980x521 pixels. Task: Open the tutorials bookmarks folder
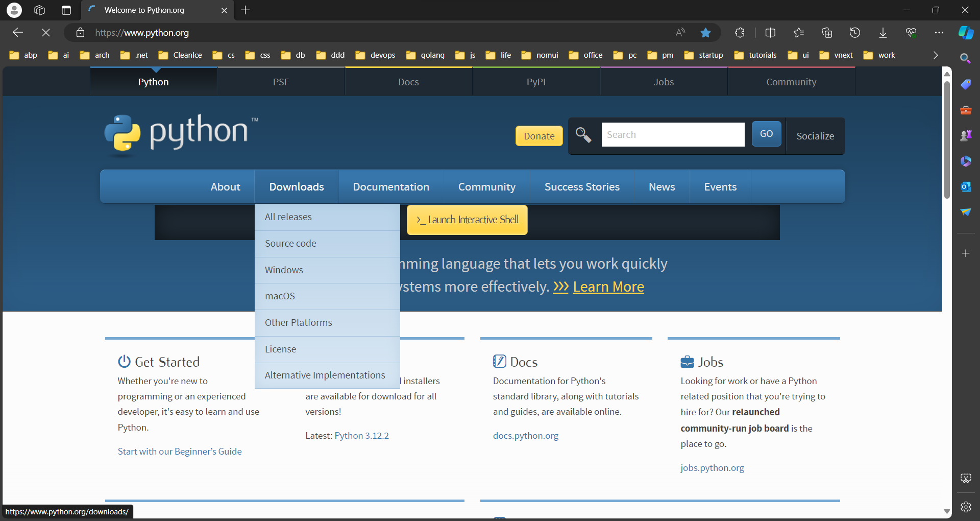coord(755,55)
